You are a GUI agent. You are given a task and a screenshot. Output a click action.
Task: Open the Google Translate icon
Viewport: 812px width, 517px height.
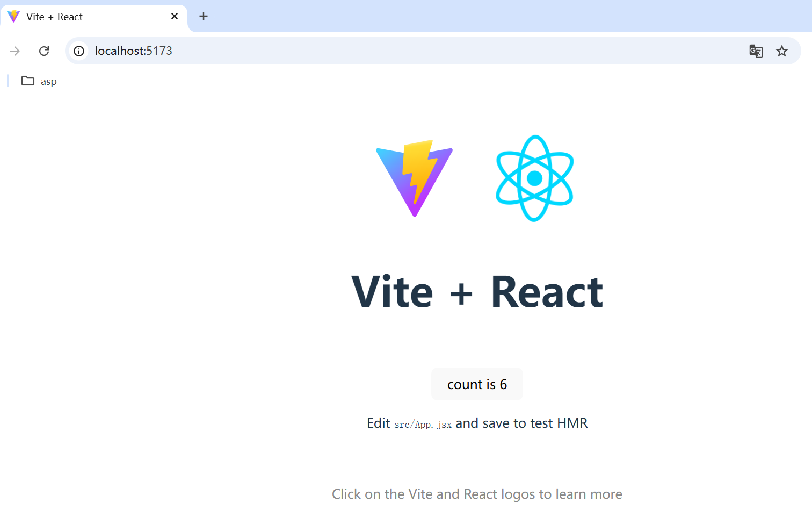coord(756,51)
